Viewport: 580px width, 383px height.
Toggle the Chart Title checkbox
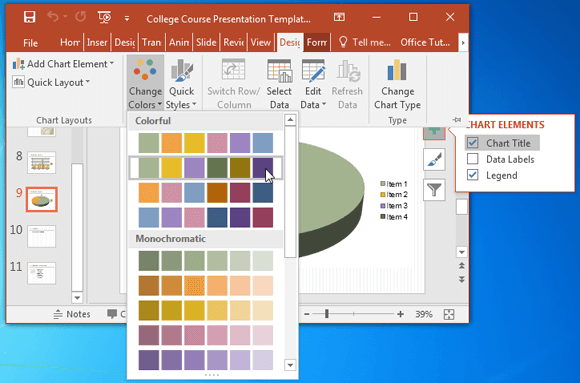(472, 143)
